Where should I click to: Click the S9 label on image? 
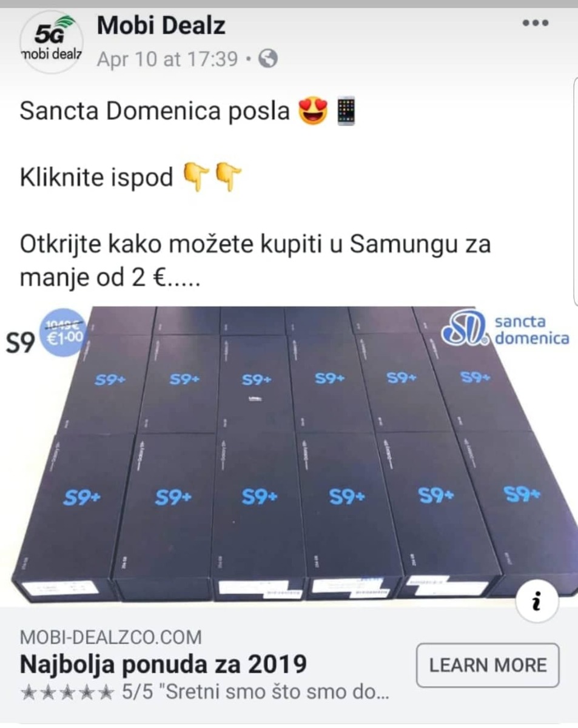point(20,344)
